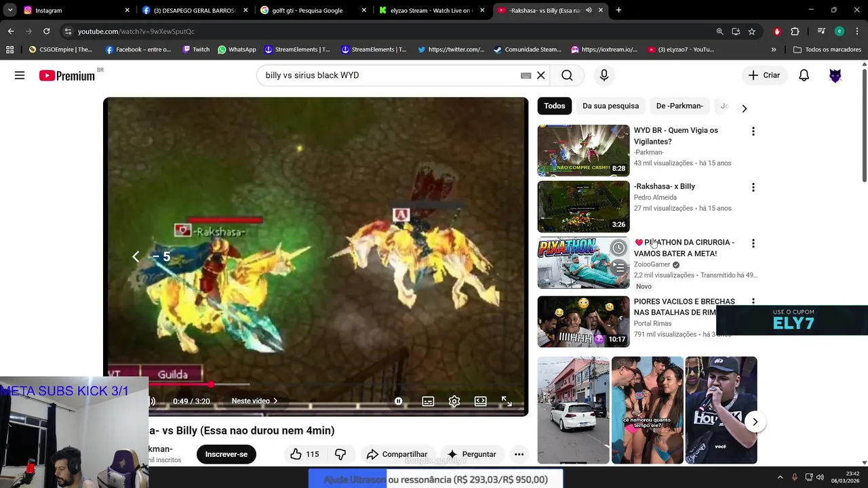Show next Shorts with arrow
868x488 pixels.
[755, 422]
